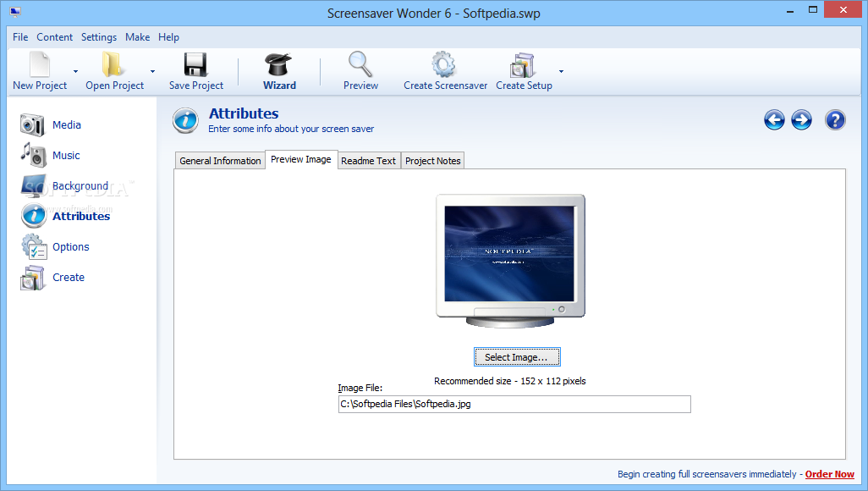Open the Background monitor sidebar icon
868x491 pixels.
pos(34,186)
